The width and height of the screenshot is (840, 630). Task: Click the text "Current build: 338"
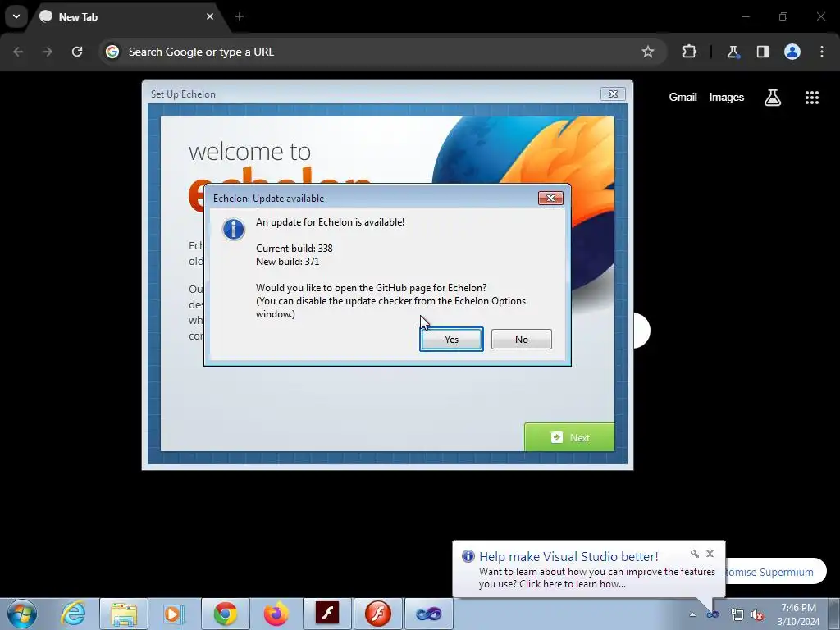(x=294, y=248)
